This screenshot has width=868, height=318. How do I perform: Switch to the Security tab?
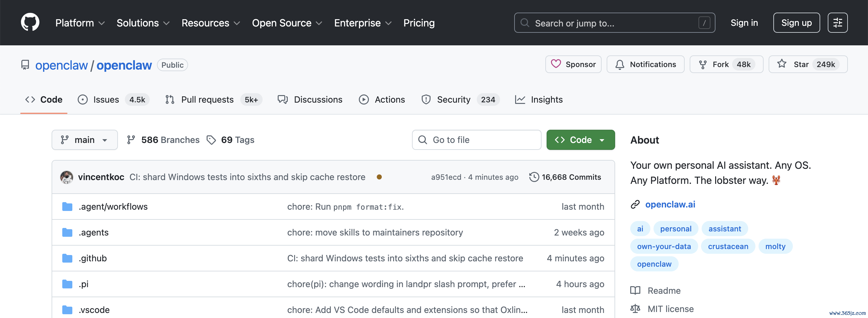(x=460, y=99)
